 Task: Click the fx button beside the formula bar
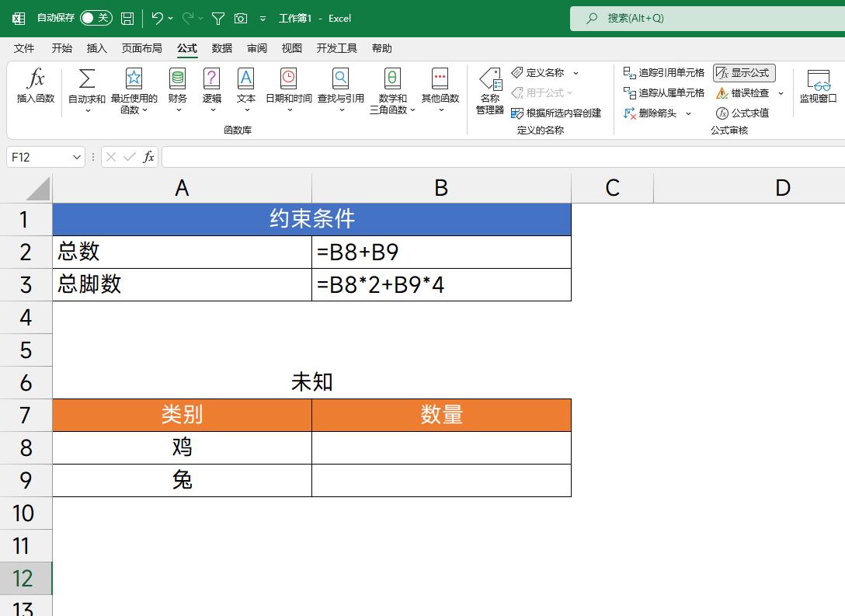coord(148,157)
